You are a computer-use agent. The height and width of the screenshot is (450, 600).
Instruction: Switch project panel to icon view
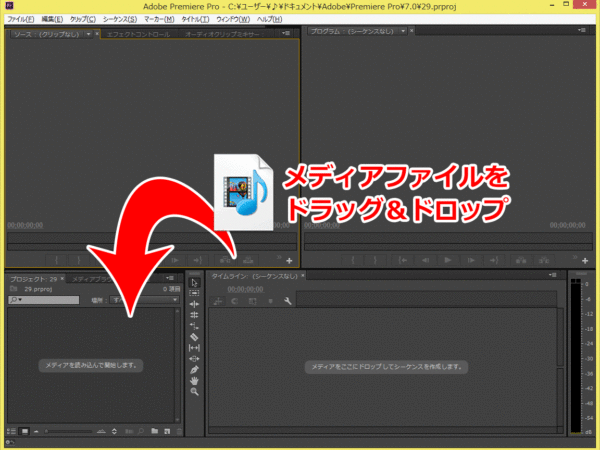pyautogui.click(x=25, y=431)
